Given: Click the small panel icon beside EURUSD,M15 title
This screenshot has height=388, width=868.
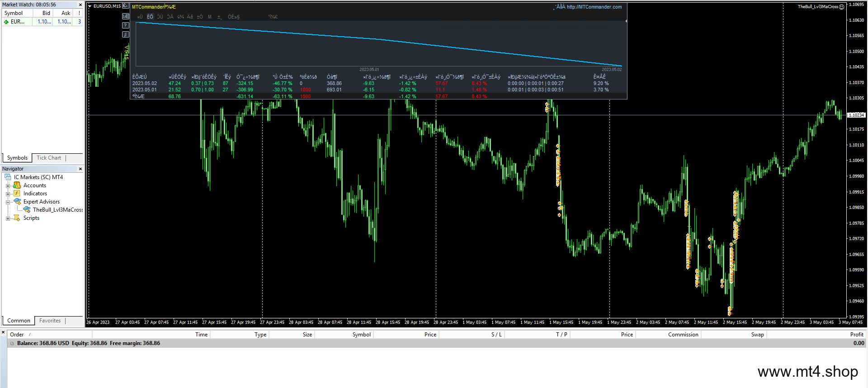Looking at the screenshot, I should tap(126, 6).
